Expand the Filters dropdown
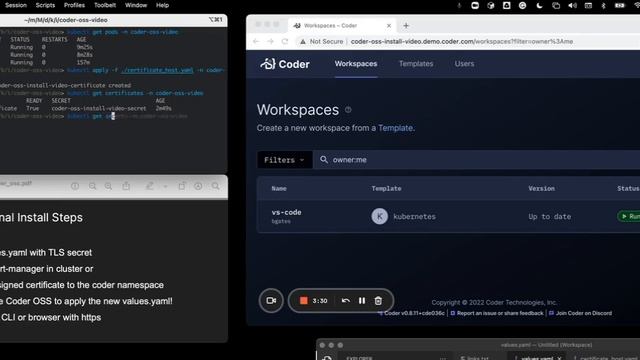The image size is (640, 360). coord(284,160)
